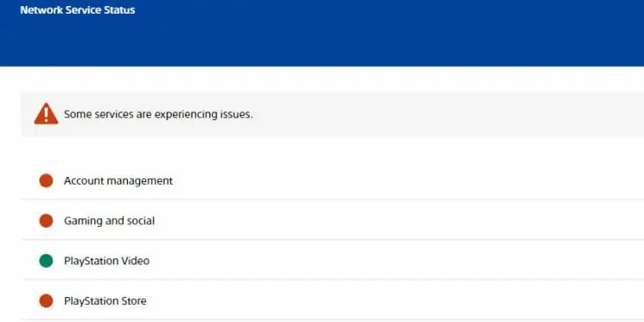Expand the Account management service row
Image resolution: width=644 pixels, height=322 pixels.
(332, 180)
